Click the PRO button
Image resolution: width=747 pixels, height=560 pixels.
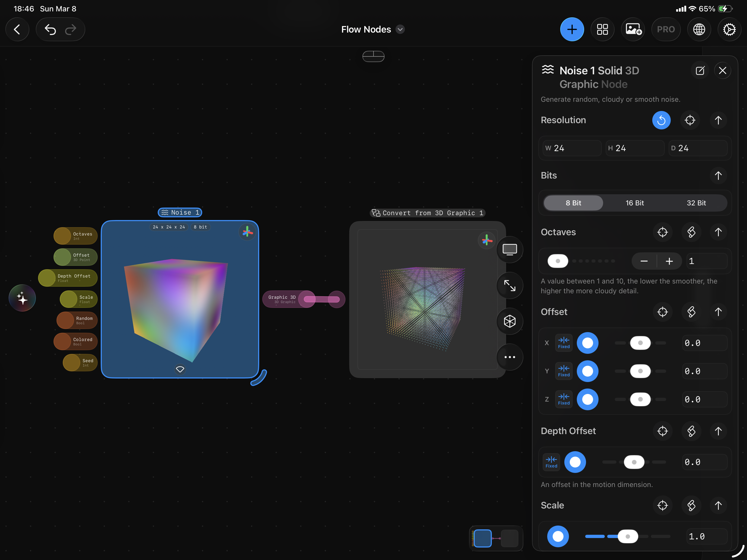tap(666, 29)
